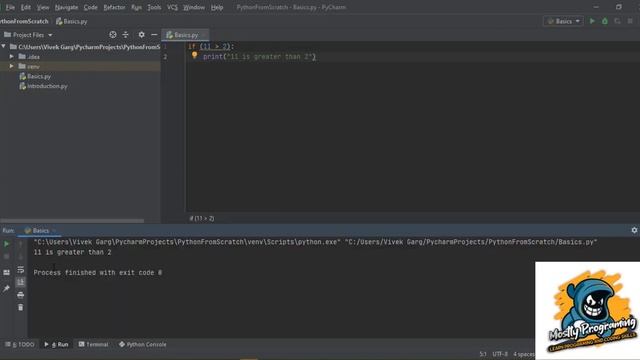Click the print icon in Run panel
Viewport: 640px width, 360px height.
click(x=20, y=295)
